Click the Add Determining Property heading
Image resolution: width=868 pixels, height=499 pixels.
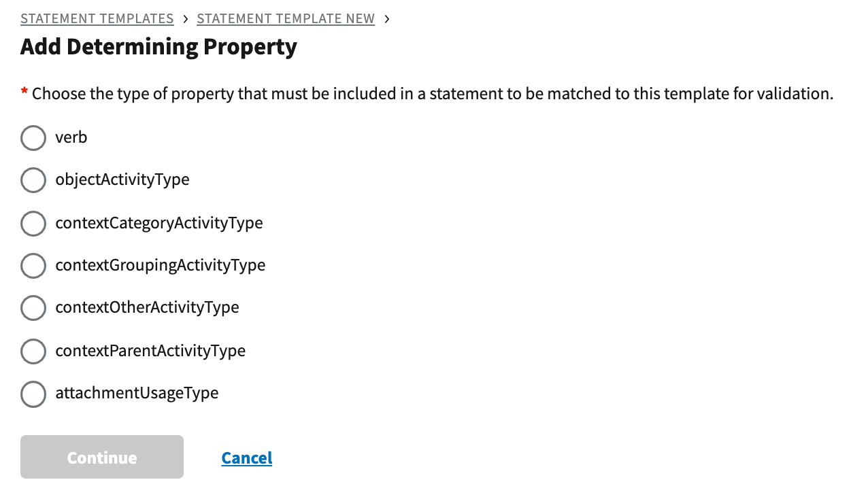click(158, 47)
